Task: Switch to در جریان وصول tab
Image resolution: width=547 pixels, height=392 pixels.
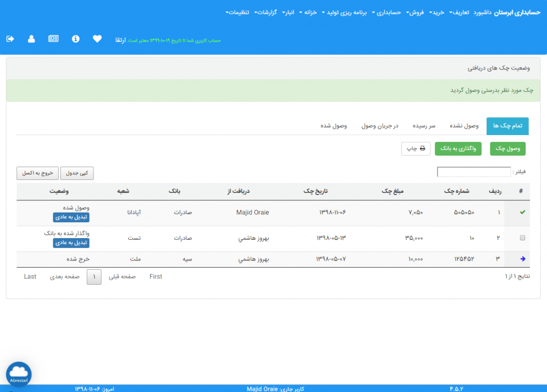Action: pos(380,126)
